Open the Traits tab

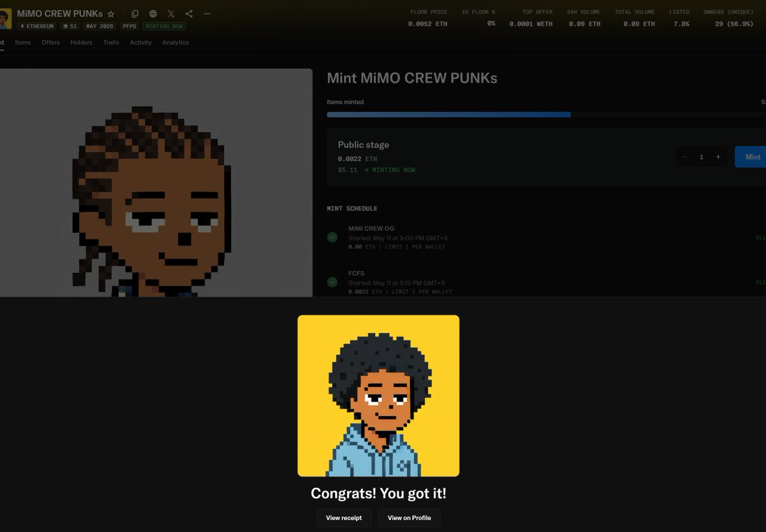click(x=111, y=43)
